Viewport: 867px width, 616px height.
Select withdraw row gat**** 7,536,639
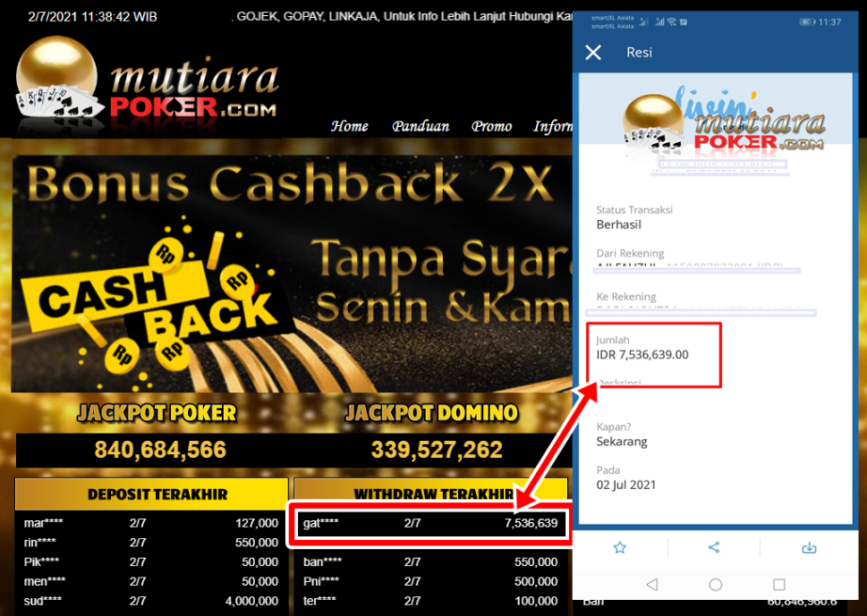[x=430, y=523]
